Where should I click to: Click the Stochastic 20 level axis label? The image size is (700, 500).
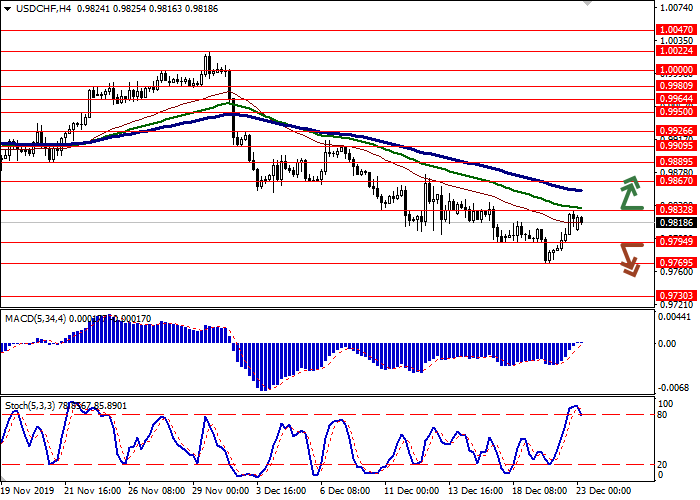coord(663,464)
